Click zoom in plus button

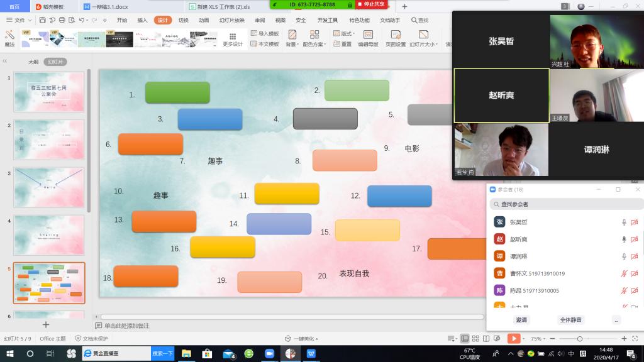pos(624,339)
